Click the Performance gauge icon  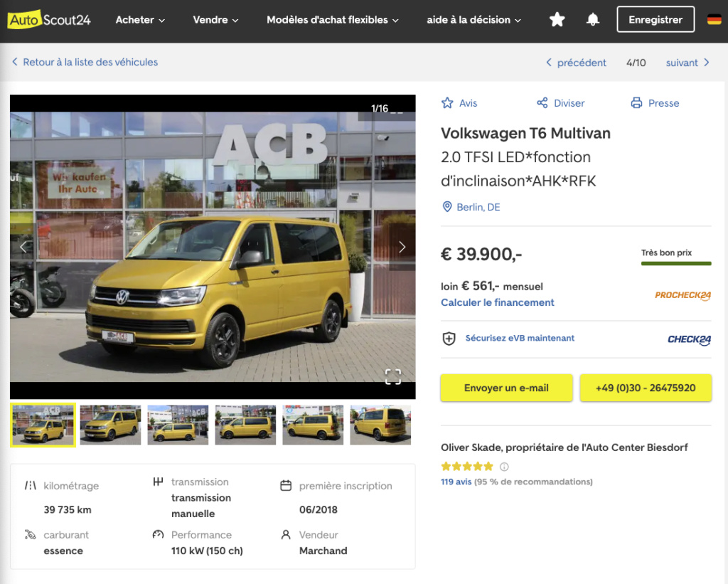158,535
